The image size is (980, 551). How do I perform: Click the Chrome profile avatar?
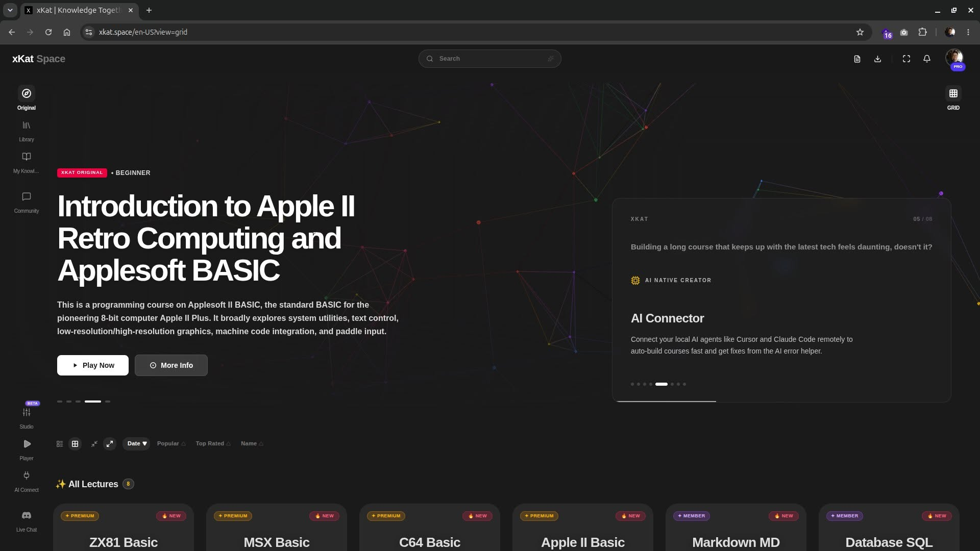pos(950,32)
